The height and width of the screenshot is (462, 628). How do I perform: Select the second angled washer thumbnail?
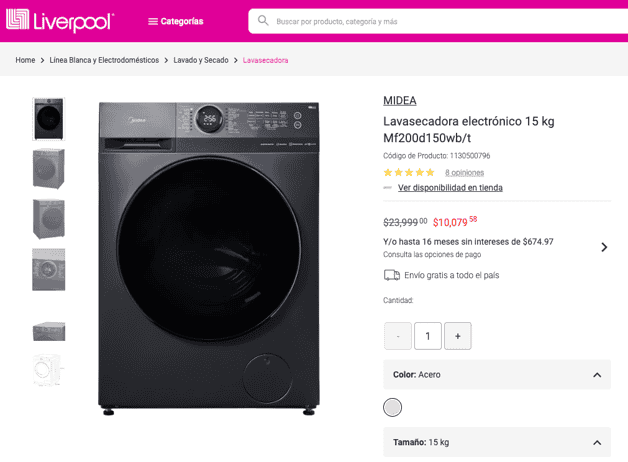tap(48, 169)
